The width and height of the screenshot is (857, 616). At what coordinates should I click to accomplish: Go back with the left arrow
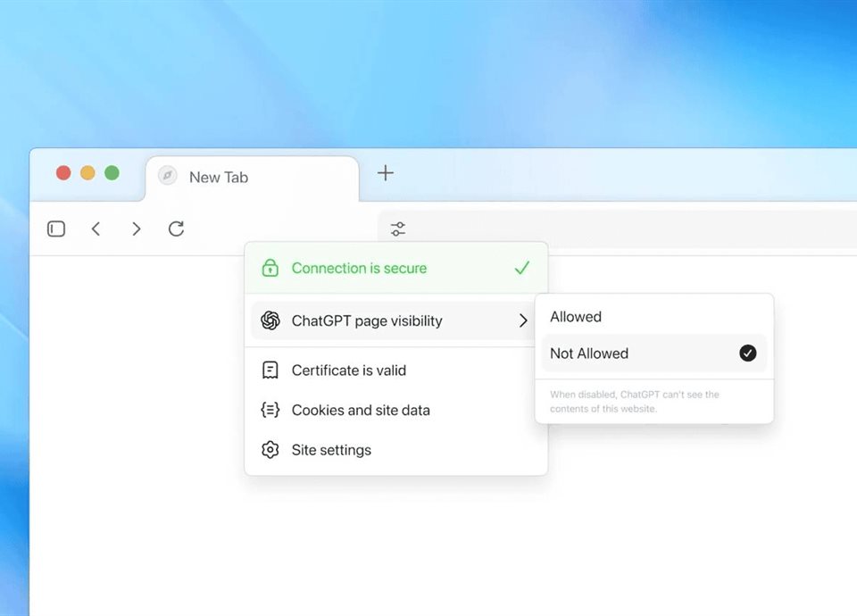coord(96,229)
